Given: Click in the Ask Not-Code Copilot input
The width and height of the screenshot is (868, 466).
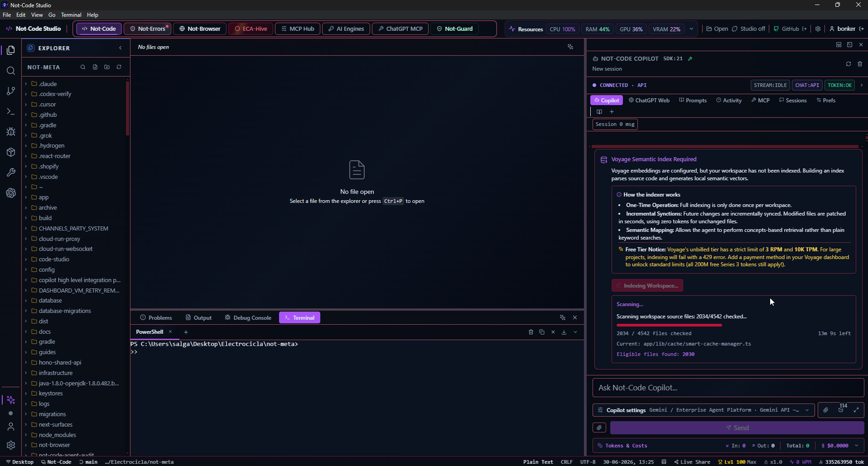Looking at the screenshot, I should tap(728, 388).
